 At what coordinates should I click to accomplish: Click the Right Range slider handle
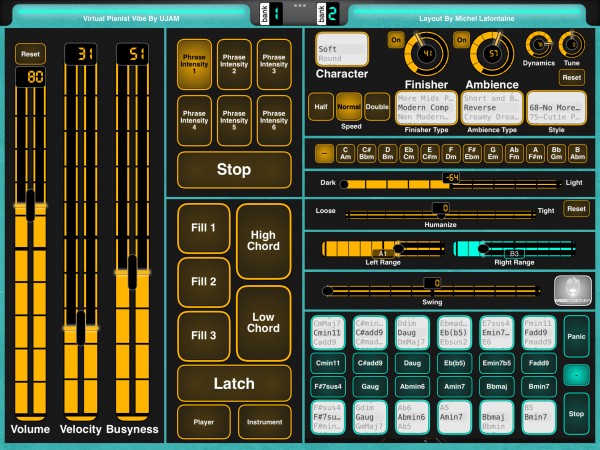[x=483, y=248]
